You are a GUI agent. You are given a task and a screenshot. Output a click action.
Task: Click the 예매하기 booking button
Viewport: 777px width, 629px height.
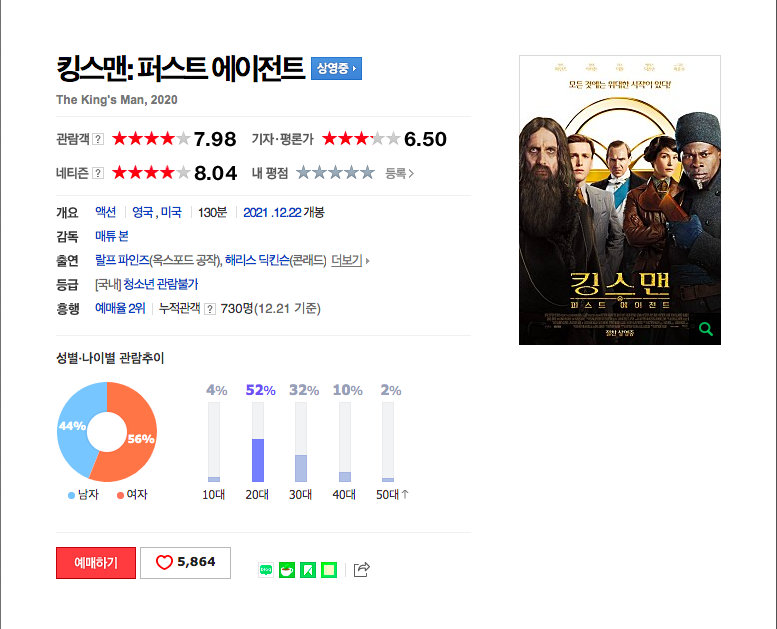(96, 563)
